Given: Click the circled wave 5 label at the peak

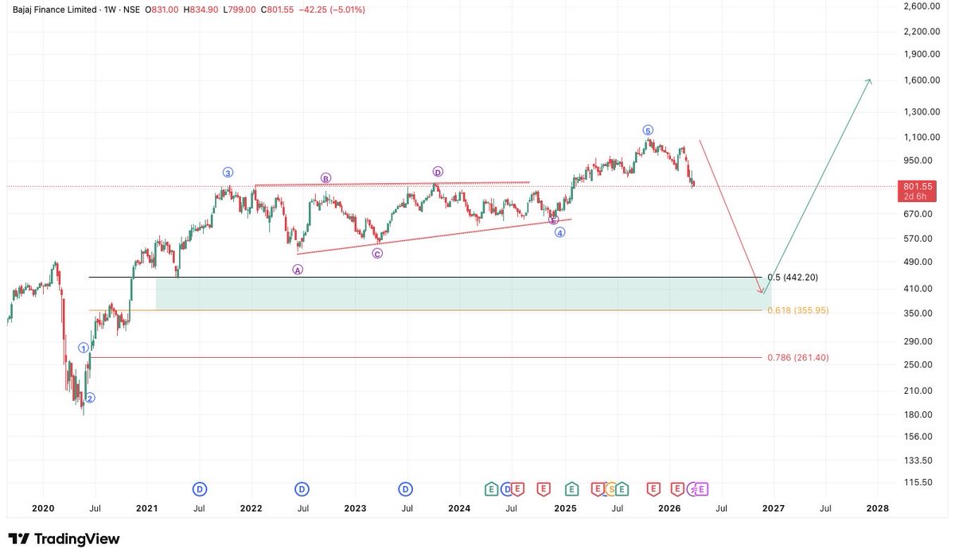Looking at the screenshot, I should [646, 128].
